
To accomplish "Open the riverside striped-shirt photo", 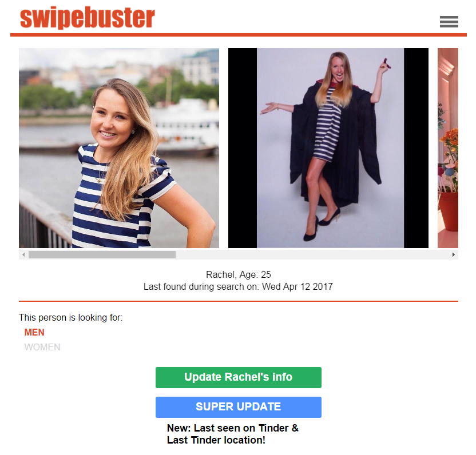I will pyautogui.click(x=119, y=148).
